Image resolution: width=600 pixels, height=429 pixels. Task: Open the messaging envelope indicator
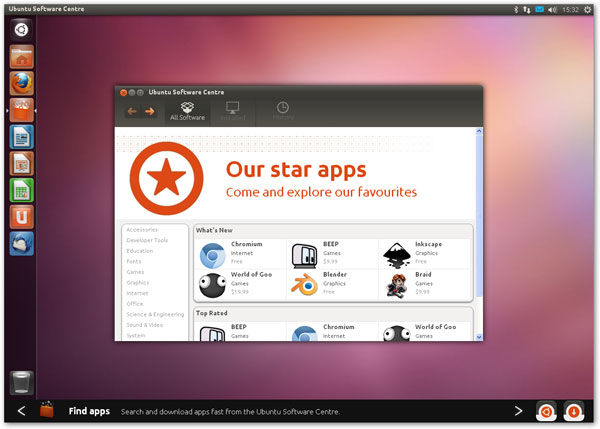[540, 10]
